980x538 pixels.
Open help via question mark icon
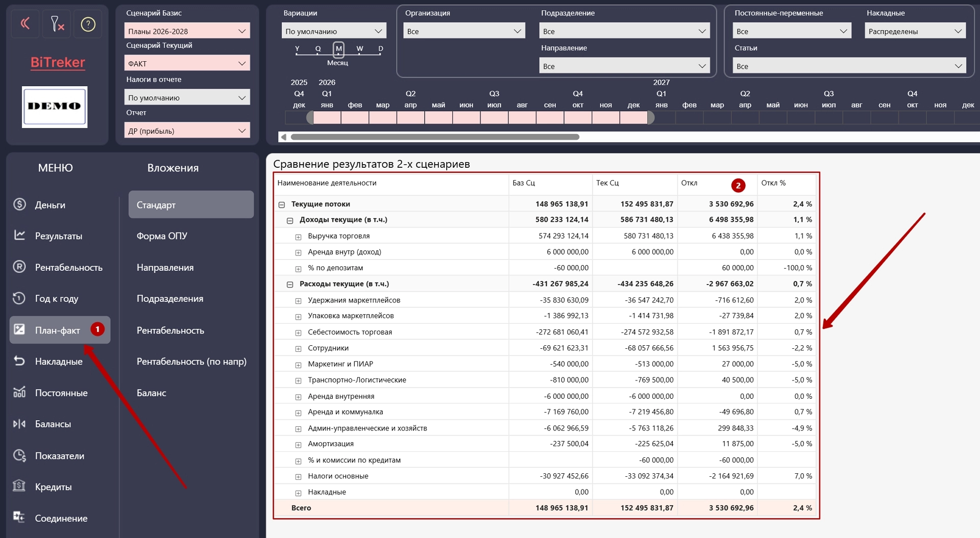pyautogui.click(x=88, y=23)
